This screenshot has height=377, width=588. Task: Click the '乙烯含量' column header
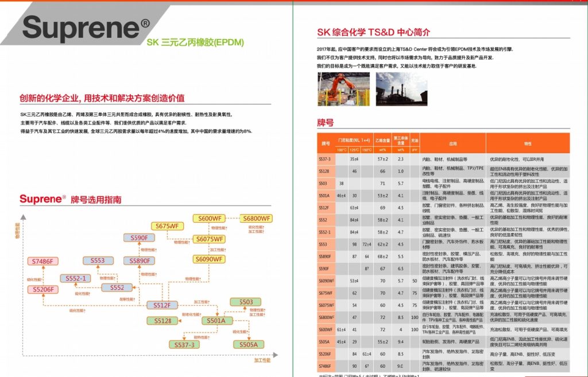click(382, 140)
